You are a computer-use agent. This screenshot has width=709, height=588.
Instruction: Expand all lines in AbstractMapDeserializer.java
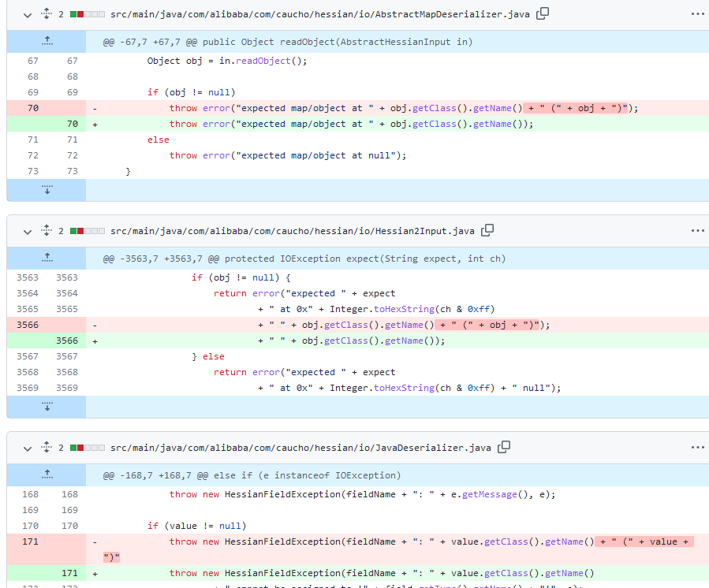[x=47, y=14]
